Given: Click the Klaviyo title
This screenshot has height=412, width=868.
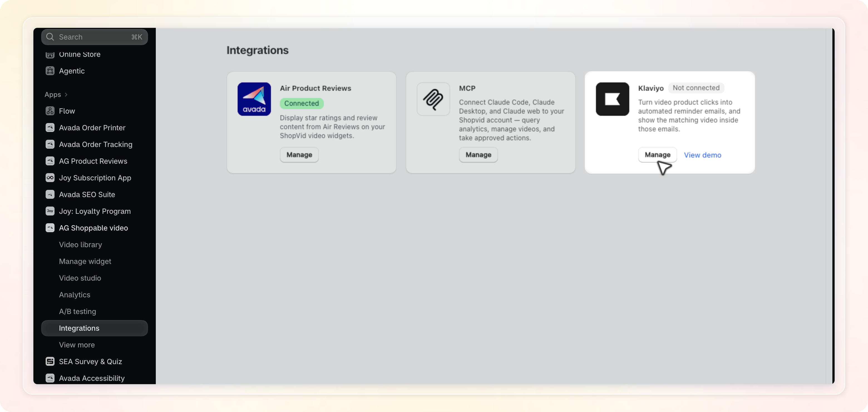Looking at the screenshot, I should click(x=651, y=88).
